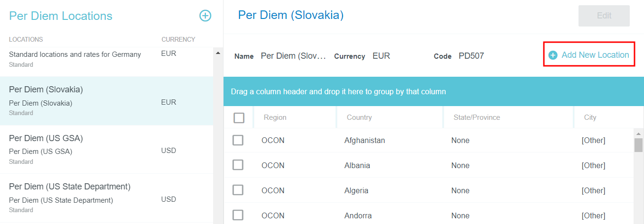
Task: Sort by the State/Province column header
Action: (476, 117)
